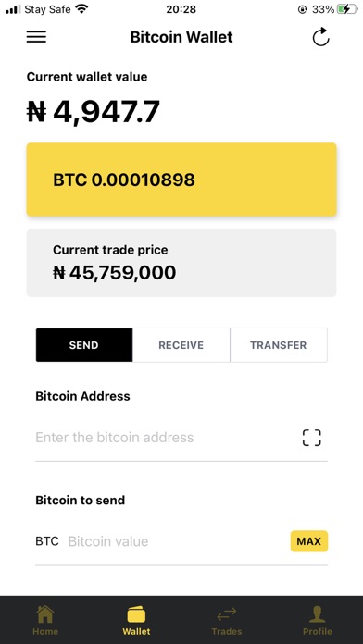The image size is (363, 644).
Task: Tap the Current trade price card
Action: [x=181, y=263]
